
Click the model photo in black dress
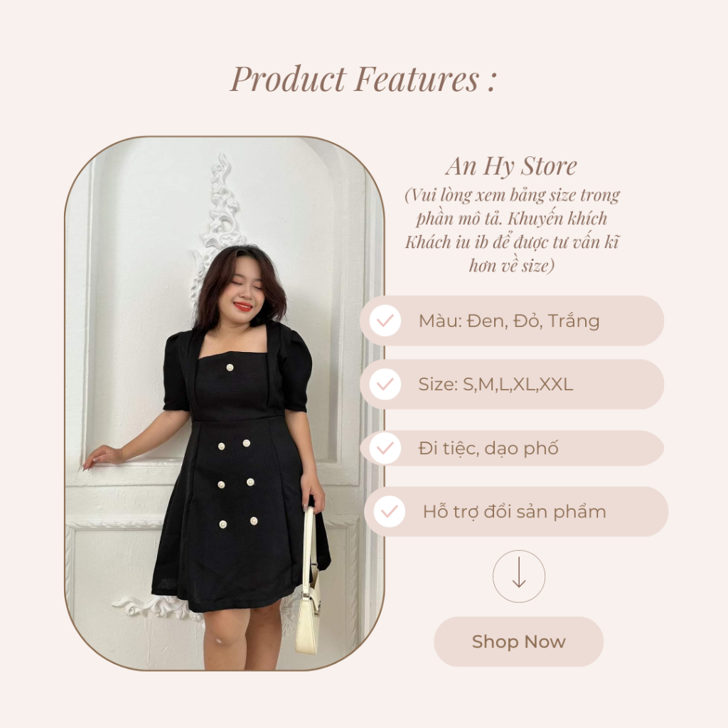224,403
